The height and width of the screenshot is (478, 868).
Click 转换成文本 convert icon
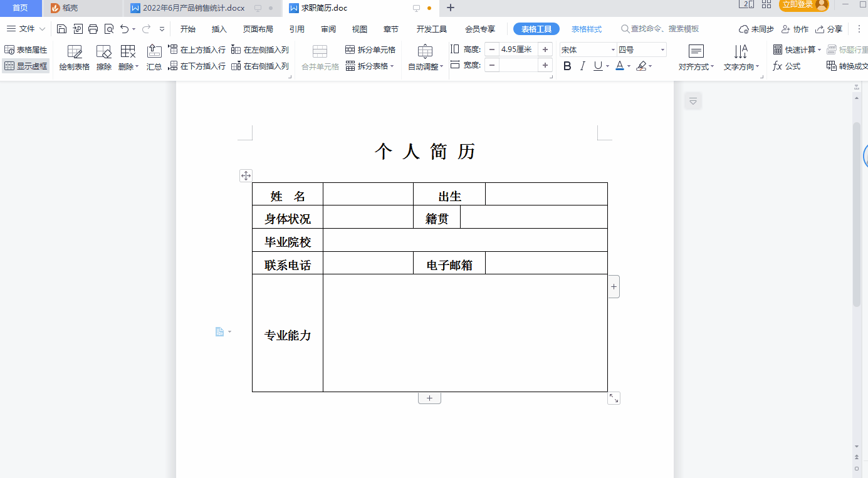coord(847,66)
